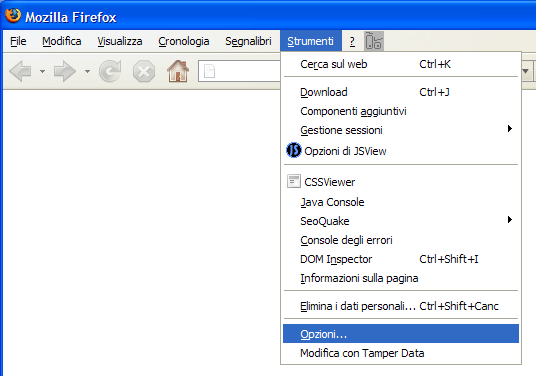536x376 pixels.
Task: Go to the Home page icon
Action: coord(178,71)
